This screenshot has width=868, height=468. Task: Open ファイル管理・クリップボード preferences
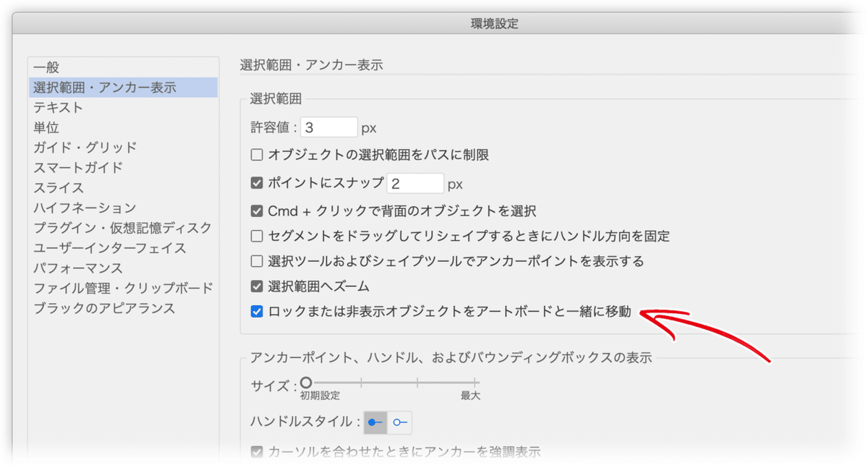(x=123, y=288)
